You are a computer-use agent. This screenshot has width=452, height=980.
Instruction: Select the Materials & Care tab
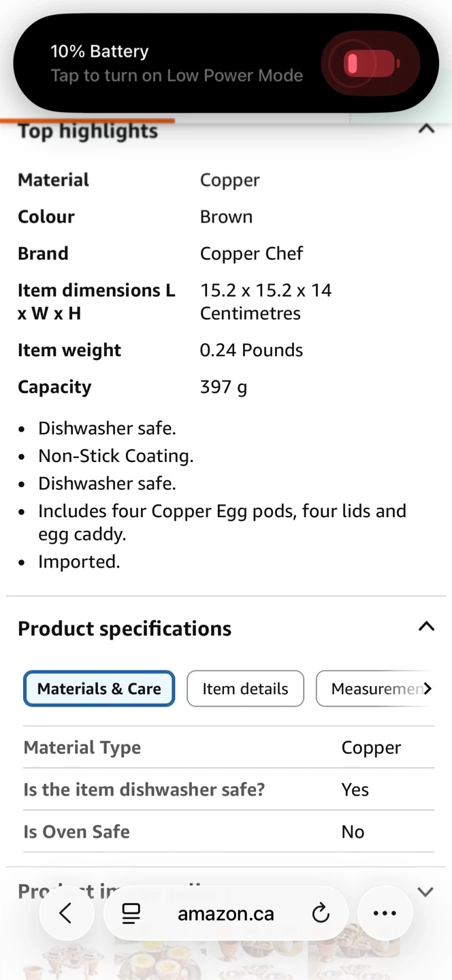pos(99,689)
